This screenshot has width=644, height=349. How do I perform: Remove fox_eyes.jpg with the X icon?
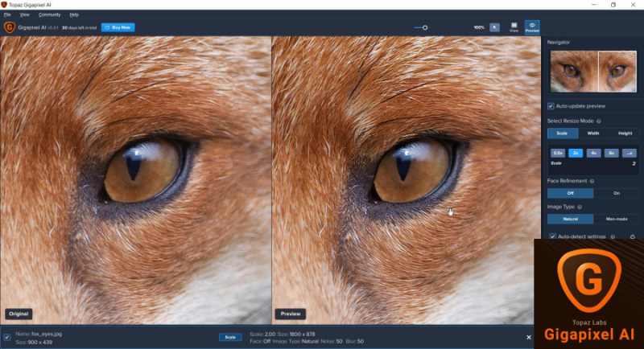(529, 337)
